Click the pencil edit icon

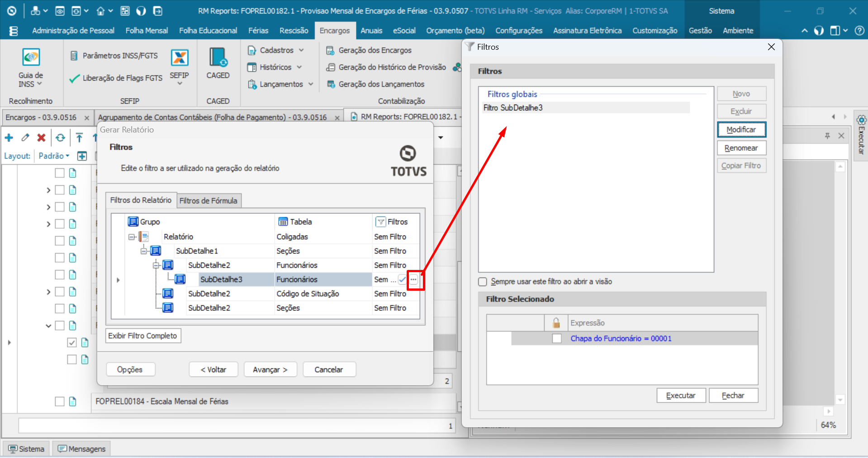click(25, 138)
